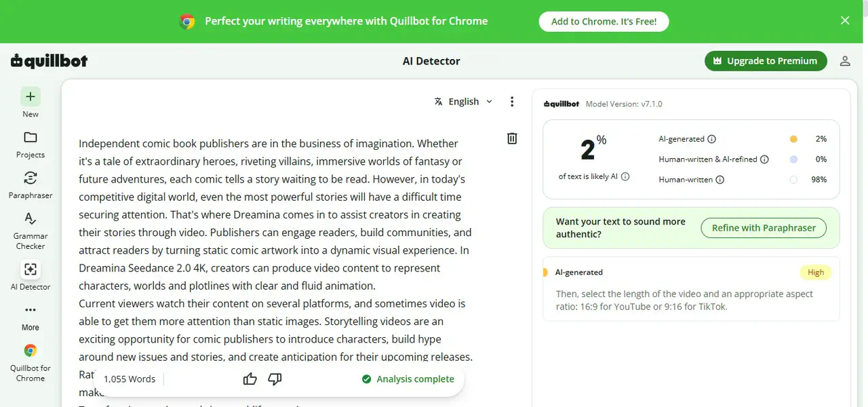This screenshot has width=868, height=407.
Task: Click the New plus icon in sidebar
Action: click(31, 96)
